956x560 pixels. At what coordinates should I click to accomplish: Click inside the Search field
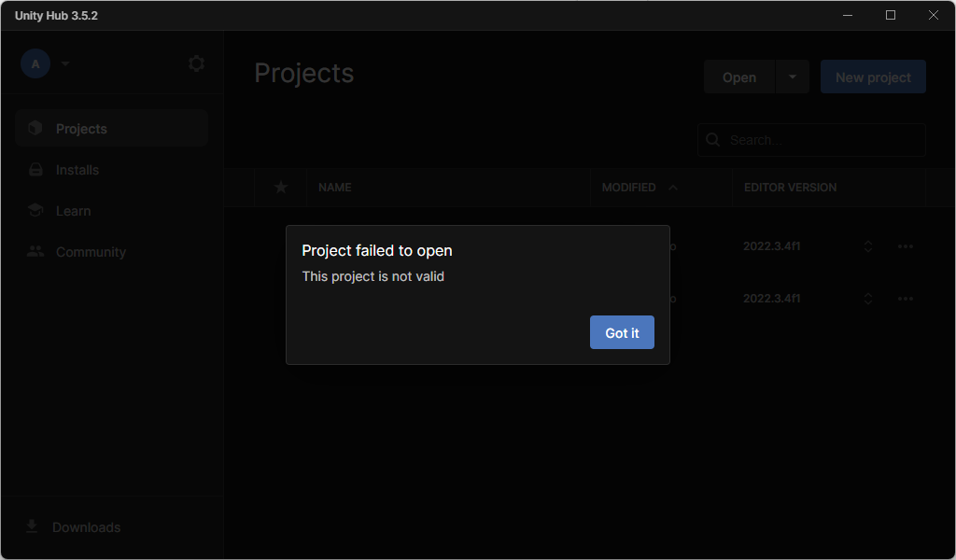point(812,139)
